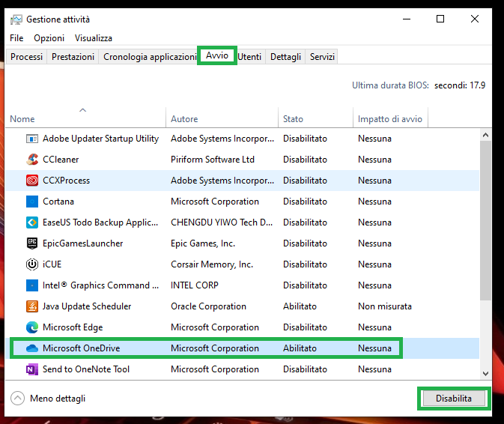Click the Microsoft OneDrive cloud icon

tap(31, 348)
